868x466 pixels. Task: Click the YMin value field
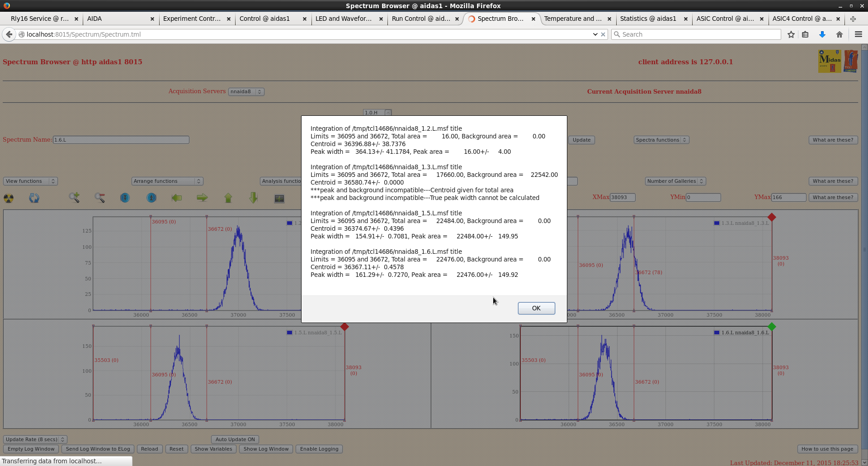[x=703, y=198]
